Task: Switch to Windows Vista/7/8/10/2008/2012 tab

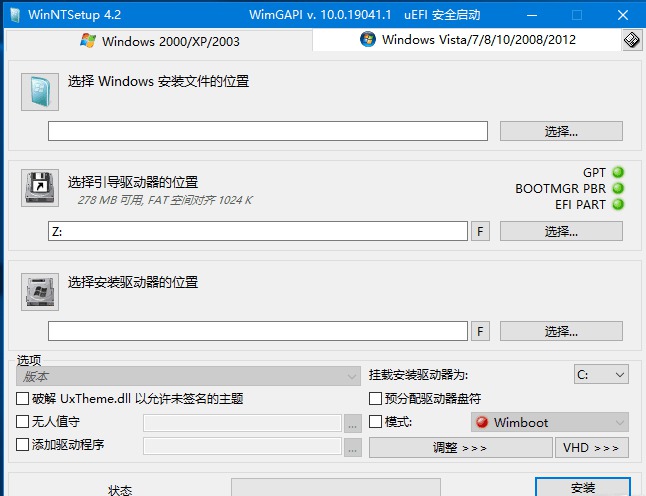Action: (467, 40)
